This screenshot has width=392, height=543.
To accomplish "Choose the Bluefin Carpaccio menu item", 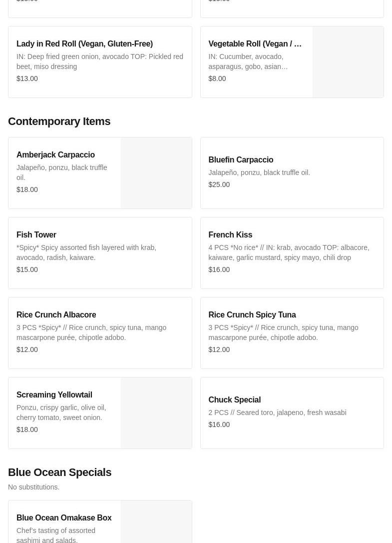I will click(x=241, y=160).
